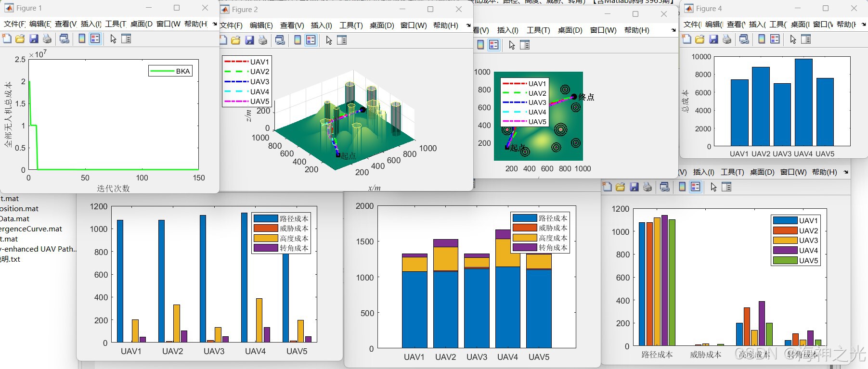Open property inspector in Figure 2 toolbar

(x=342, y=40)
